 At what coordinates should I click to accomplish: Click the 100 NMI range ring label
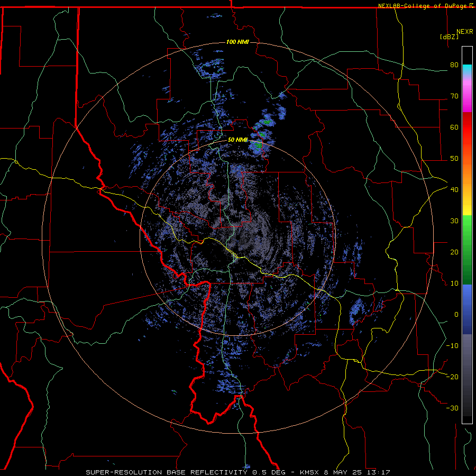pos(237,42)
